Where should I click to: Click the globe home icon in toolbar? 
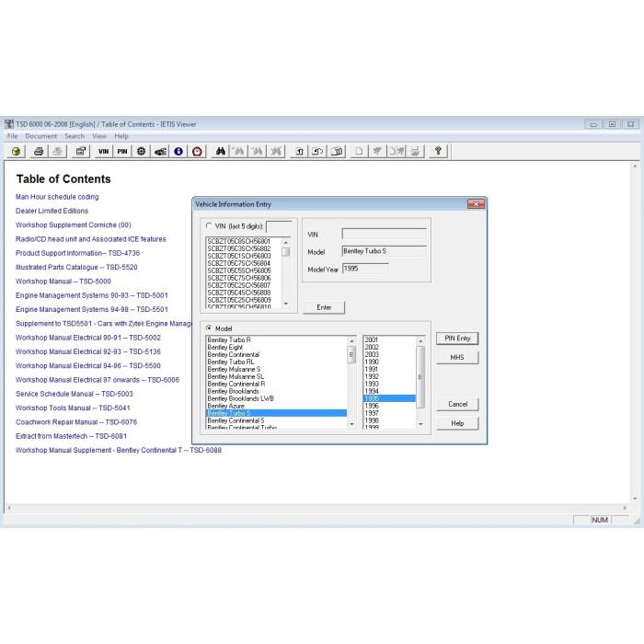[x=16, y=152]
